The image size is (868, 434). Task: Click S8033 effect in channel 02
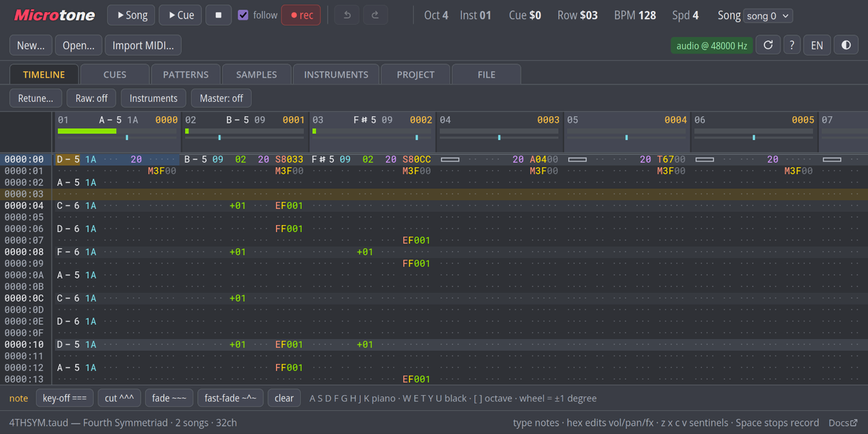tap(289, 159)
